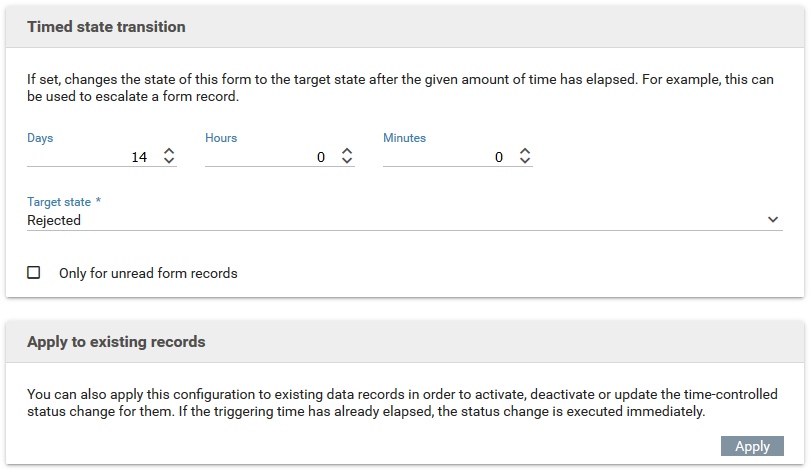Click the 'Timed state transition' section header

106,27
